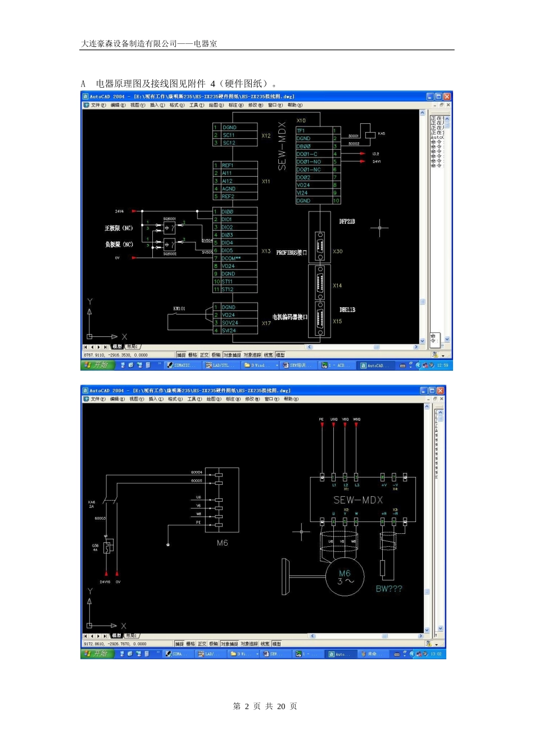Click first-tab navigation arrow in lower window
534x756 pixels.
click(x=85, y=636)
